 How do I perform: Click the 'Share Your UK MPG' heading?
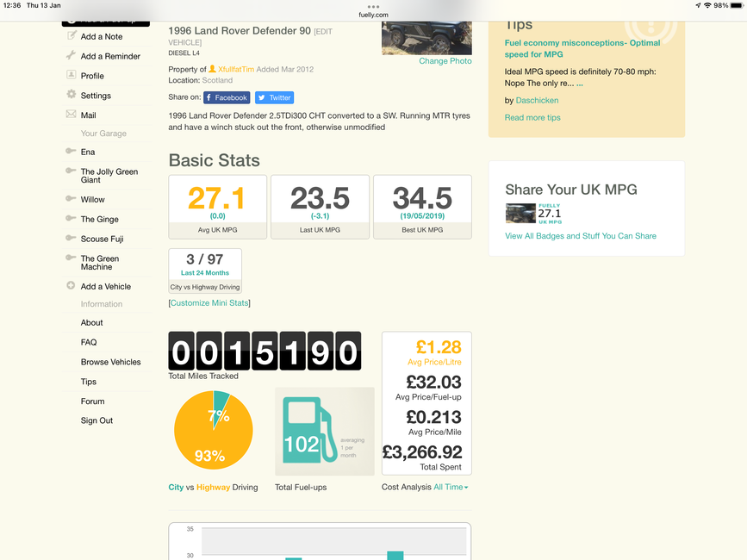(571, 190)
